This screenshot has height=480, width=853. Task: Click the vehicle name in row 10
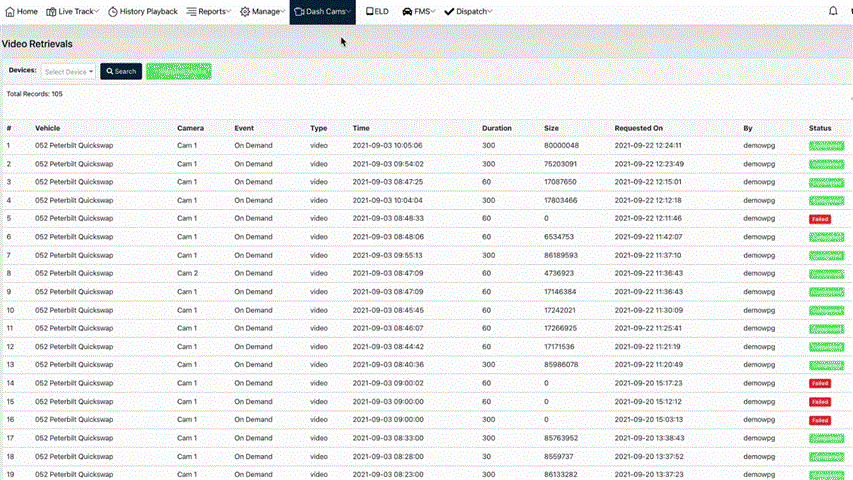(74, 310)
